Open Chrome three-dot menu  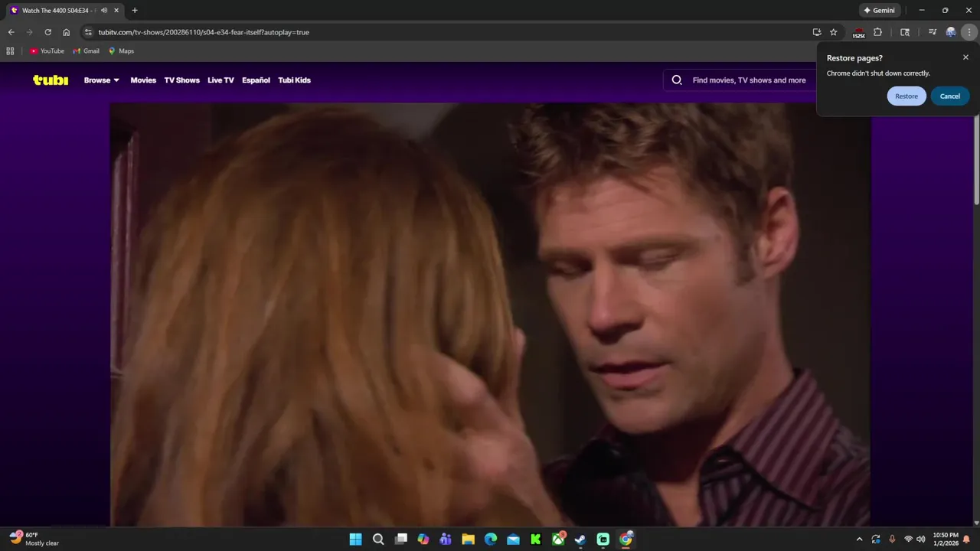[x=969, y=32]
